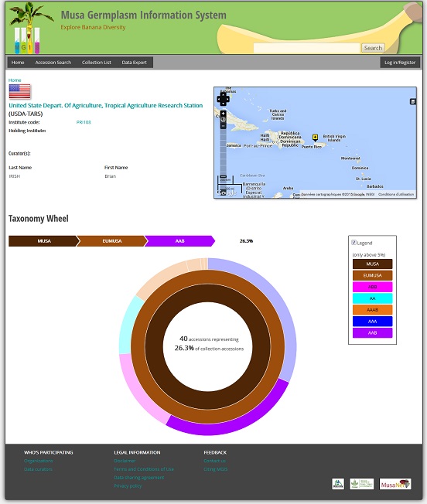Select the AA cyan legend swatch
The width and height of the screenshot is (427, 504).
(x=372, y=298)
